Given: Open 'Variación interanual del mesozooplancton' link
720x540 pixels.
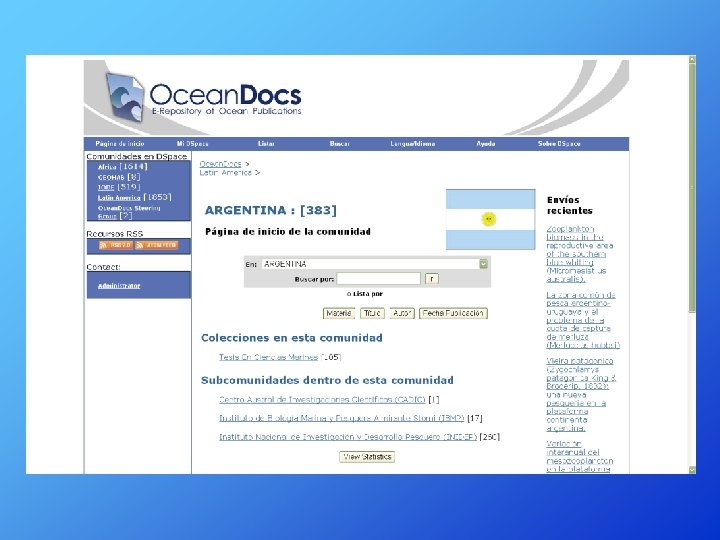Looking at the screenshot, I should point(579,456).
